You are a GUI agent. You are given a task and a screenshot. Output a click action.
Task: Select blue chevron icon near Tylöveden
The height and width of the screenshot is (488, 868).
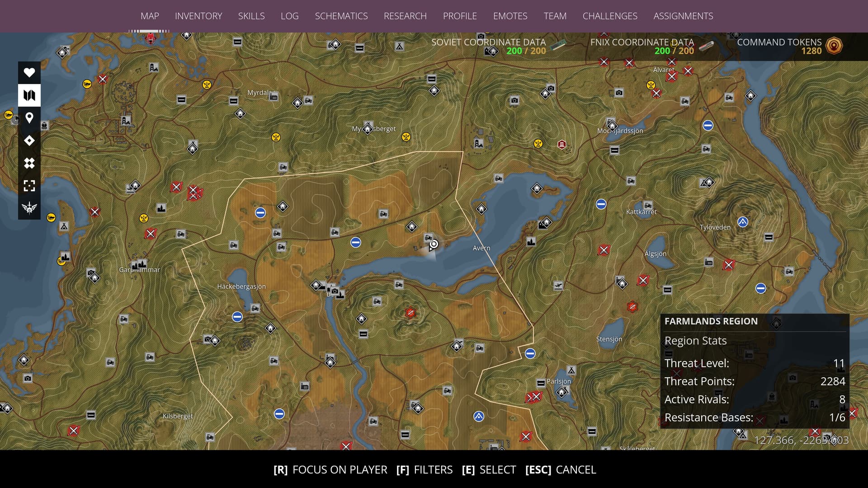[x=743, y=222]
